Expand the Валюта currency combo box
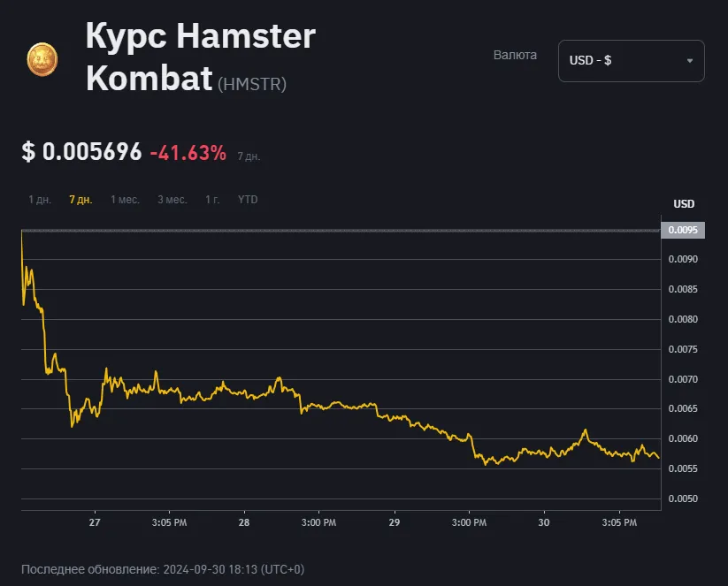 [631, 61]
